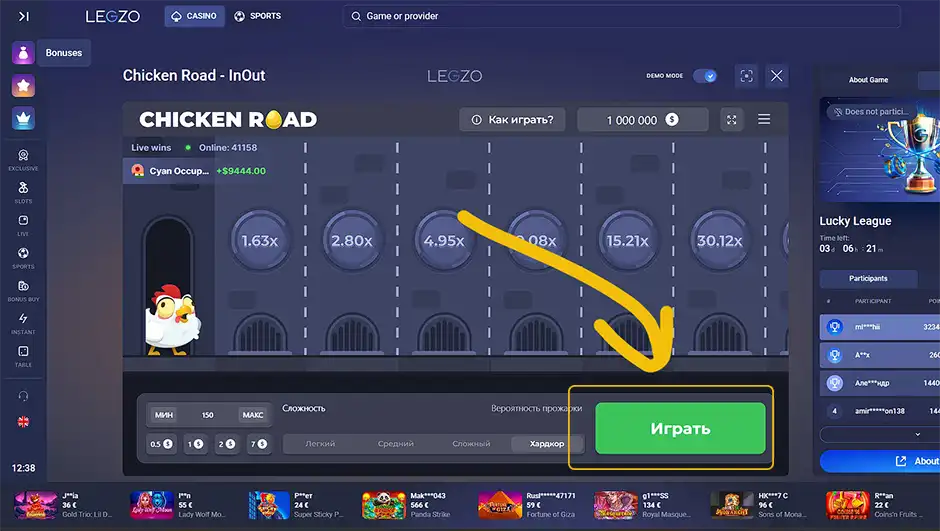Select participant ml***hii row
Image resolution: width=940 pixels, height=531 pixels.
click(880, 327)
